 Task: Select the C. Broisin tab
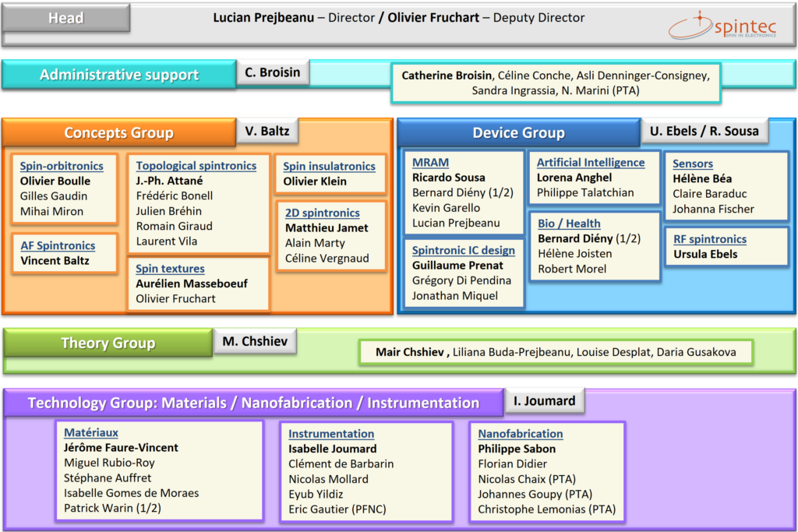(x=273, y=72)
